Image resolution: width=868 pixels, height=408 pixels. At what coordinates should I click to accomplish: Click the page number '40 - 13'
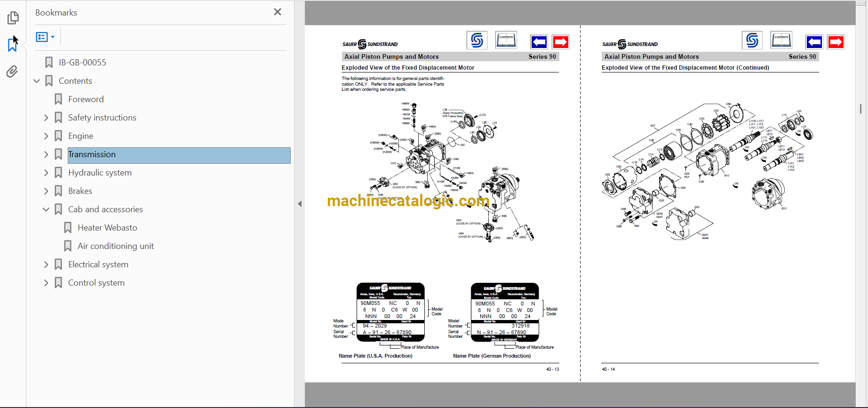pyautogui.click(x=552, y=369)
